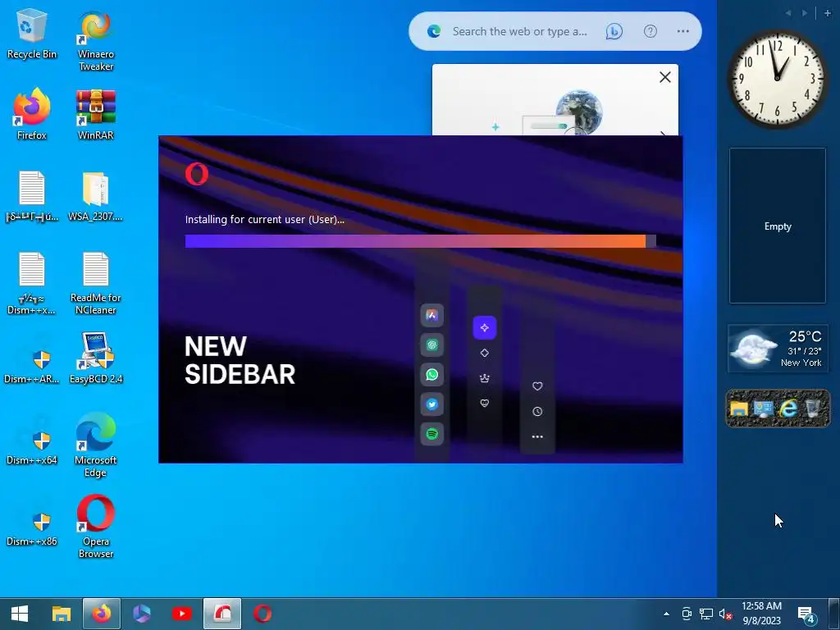
Task: Click the ChatGPT icon in Opera sidebar preview
Action: (431, 345)
